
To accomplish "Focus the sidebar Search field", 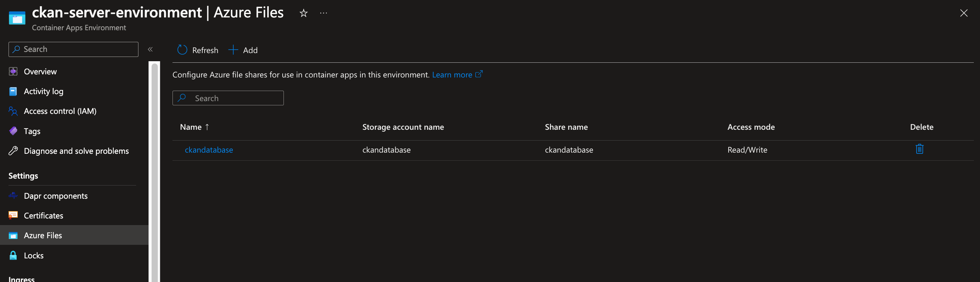I will click(73, 49).
